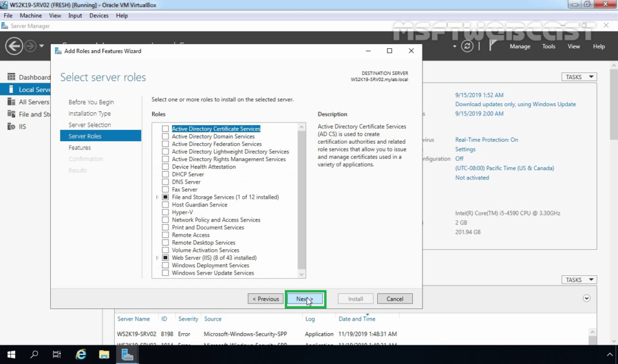Toggle the Web Server (IIS) checkbox
618x364 pixels.
pos(165,258)
